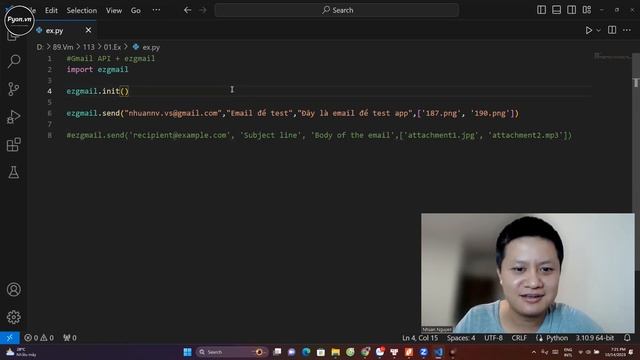640x360 pixels.
Task: Change encoding via UTF-8
Action: click(x=493, y=338)
